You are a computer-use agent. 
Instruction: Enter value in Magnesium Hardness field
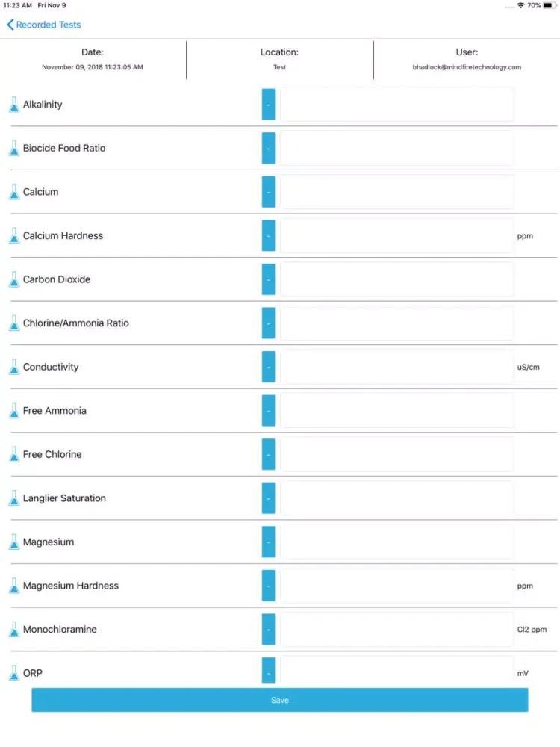point(396,586)
